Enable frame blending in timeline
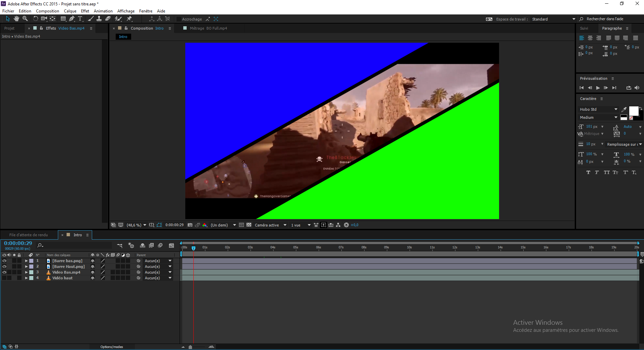Viewport: 644px width, 350px height. [151, 246]
